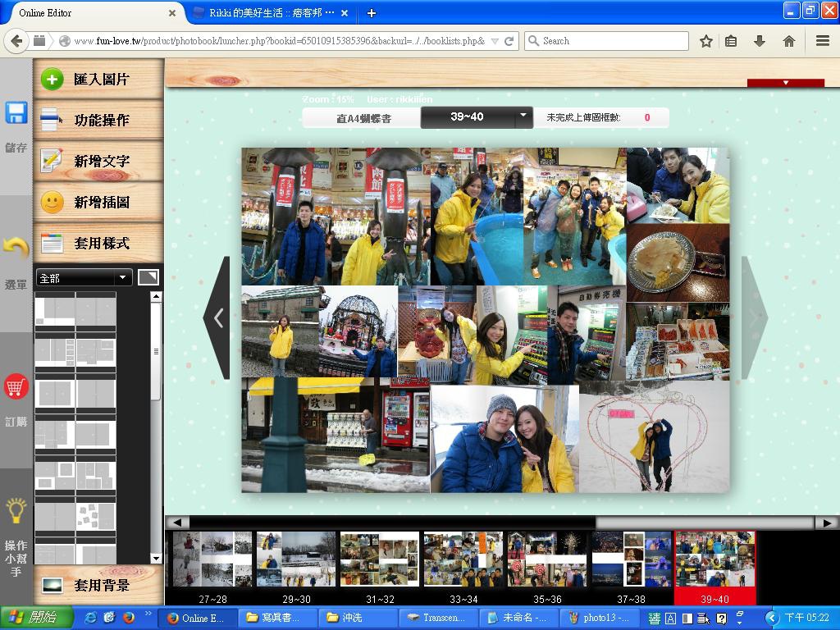840x630 pixels.
Task: Click browser back button
Action: (16, 41)
